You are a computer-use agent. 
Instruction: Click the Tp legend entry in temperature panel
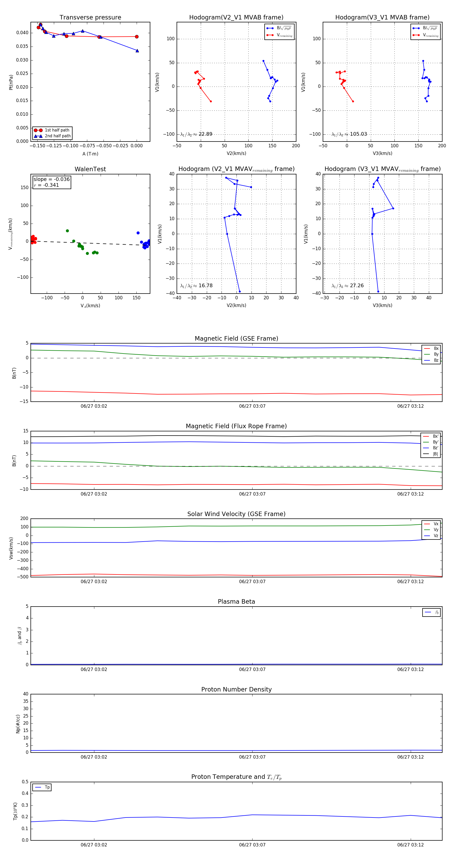click(42, 788)
